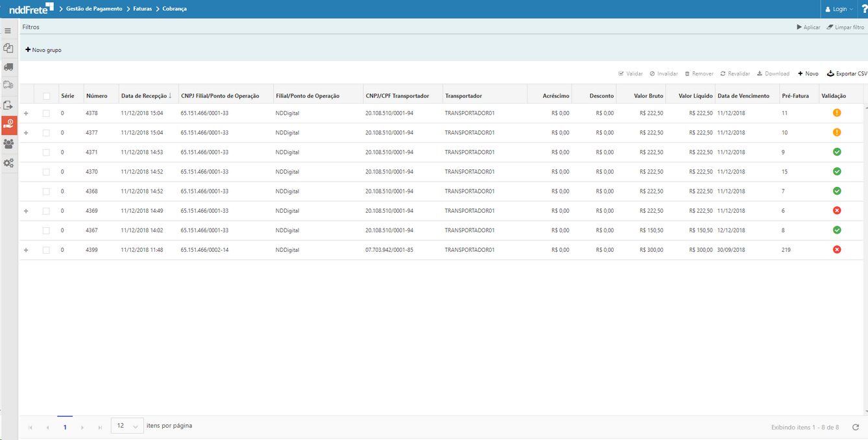Check the box for invoice 4371 row
868x440 pixels.
(46, 153)
